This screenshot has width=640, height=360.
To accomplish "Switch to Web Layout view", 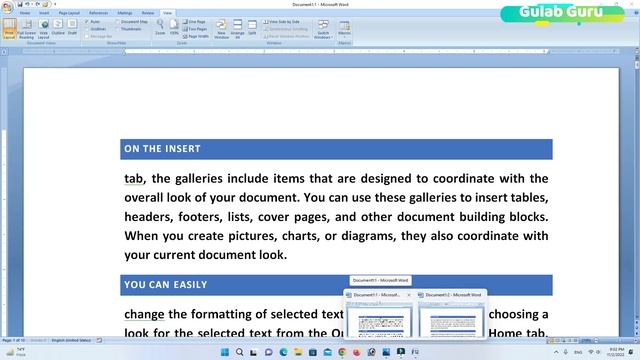I will [x=44, y=29].
